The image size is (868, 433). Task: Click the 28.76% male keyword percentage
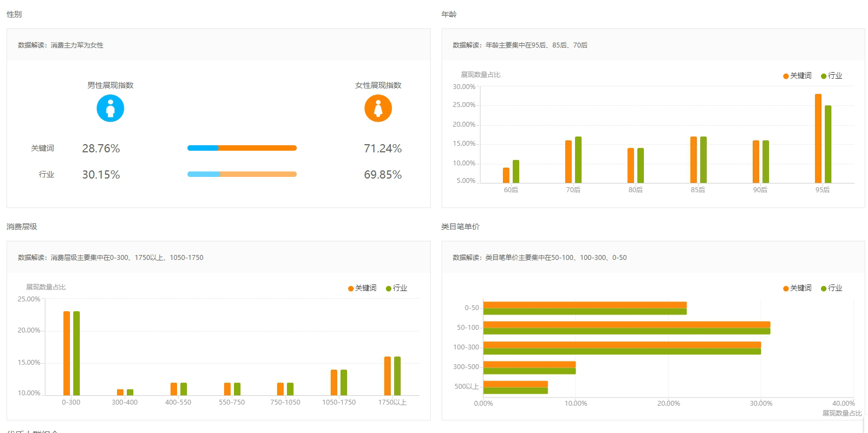click(x=101, y=149)
